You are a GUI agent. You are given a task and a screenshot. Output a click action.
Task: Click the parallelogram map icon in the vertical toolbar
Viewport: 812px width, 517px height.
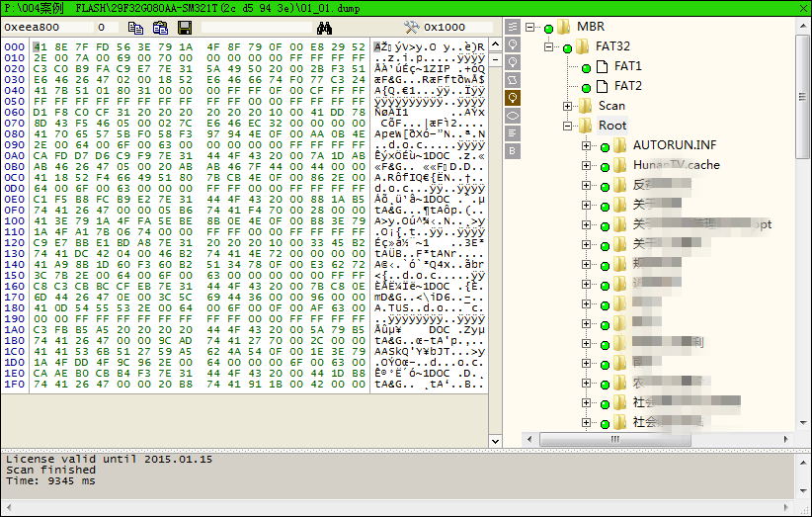(x=513, y=80)
